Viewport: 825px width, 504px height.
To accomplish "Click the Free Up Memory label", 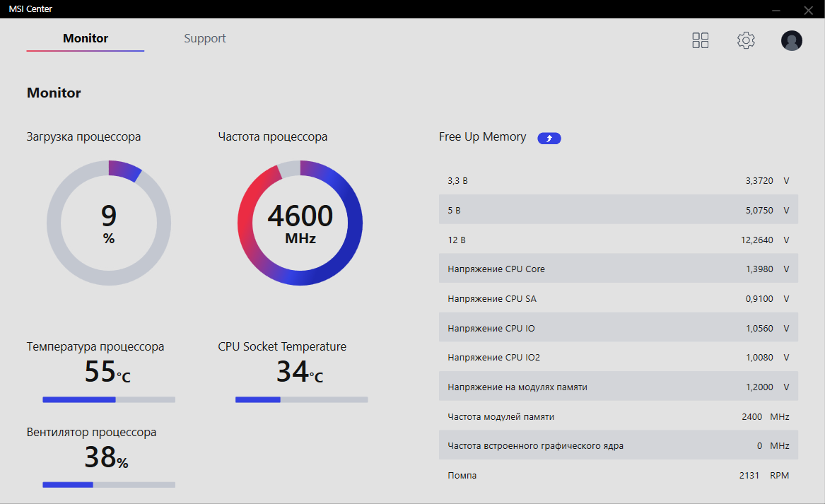I will [x=482, y=137].
